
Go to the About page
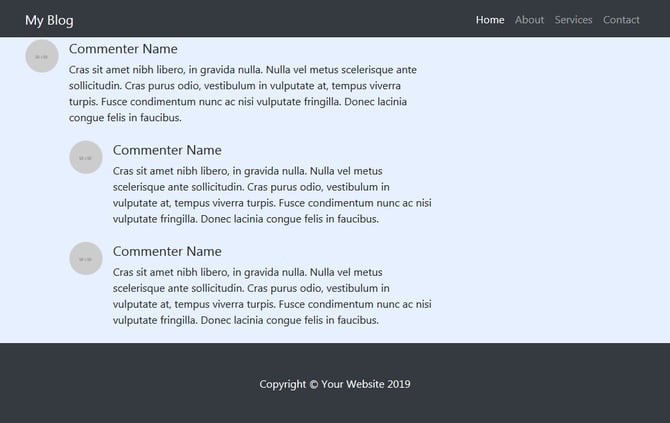coord(529,20)
